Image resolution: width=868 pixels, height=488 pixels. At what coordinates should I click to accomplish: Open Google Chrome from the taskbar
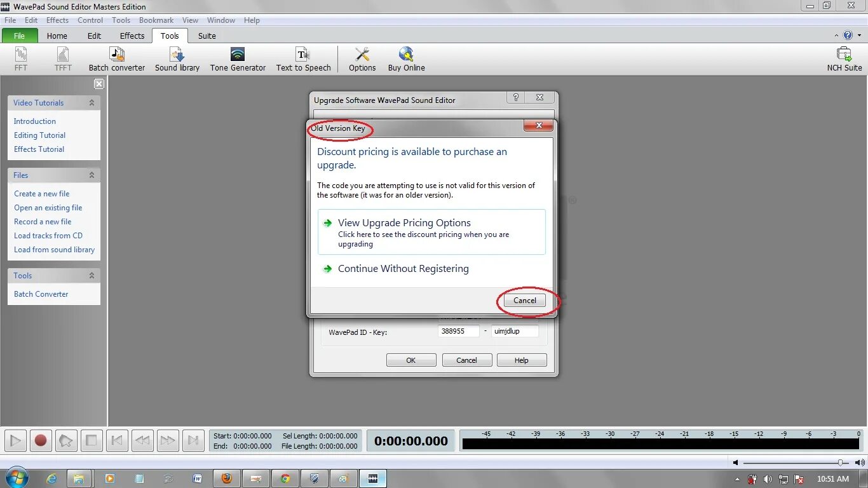(285, 478)
